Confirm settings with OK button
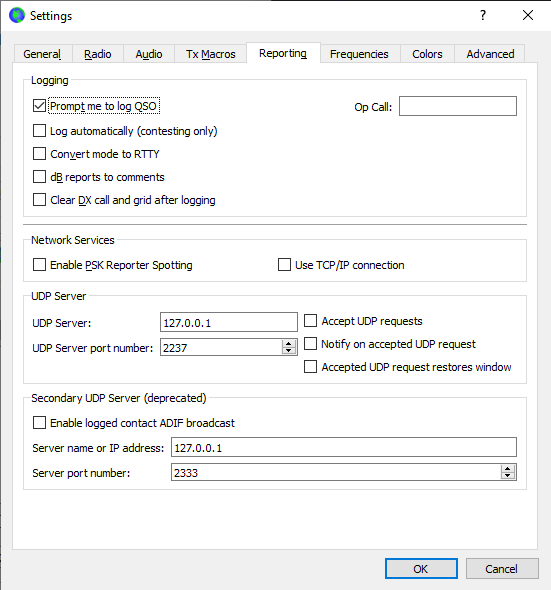Viewport: 551px width, 590px height. pos(421,569)
